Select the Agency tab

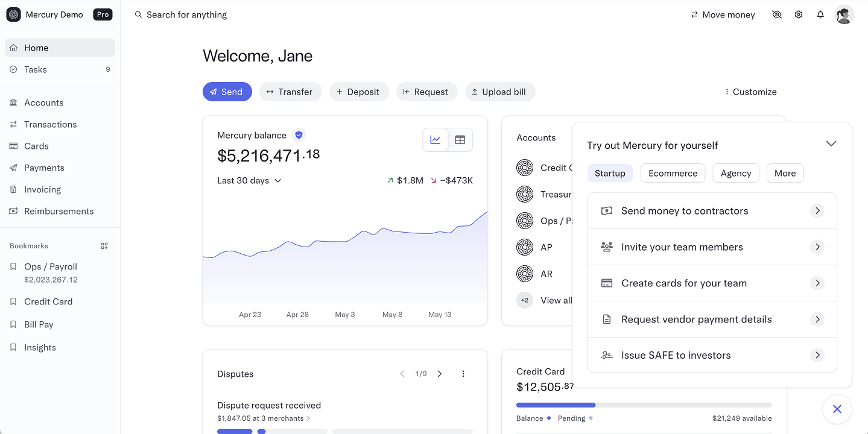[x=736, y=173]
